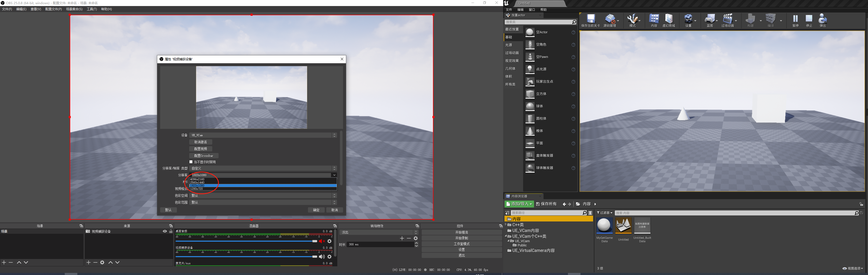This screenshot has height=275, width=868.
Task: Enable the 当不显示时禁用 checkbox
Action: pyautogui.click(x=191, y=162)
